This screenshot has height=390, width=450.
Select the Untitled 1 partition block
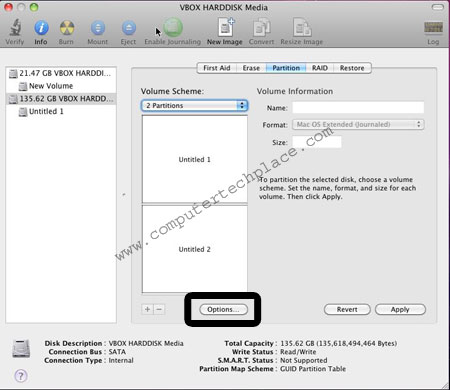pyautogui.click(x=195, y=159)
